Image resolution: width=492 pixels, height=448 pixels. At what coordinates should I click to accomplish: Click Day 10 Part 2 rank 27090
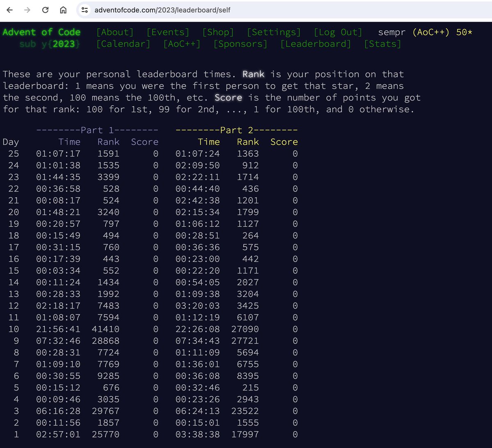click(245, 329)
